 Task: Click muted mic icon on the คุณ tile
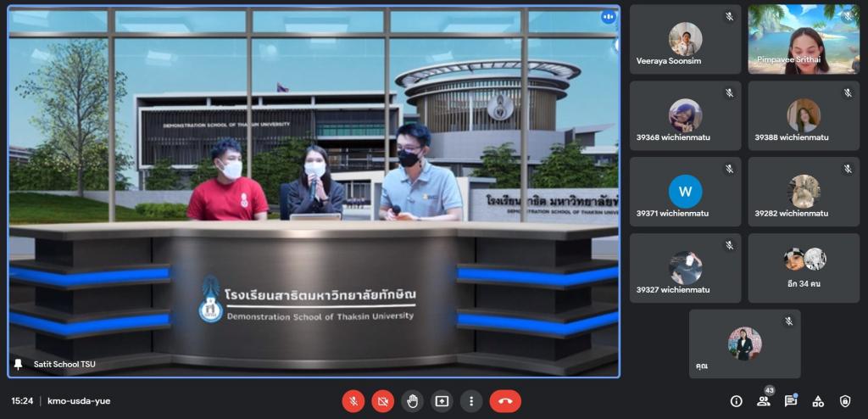(788, 321)
